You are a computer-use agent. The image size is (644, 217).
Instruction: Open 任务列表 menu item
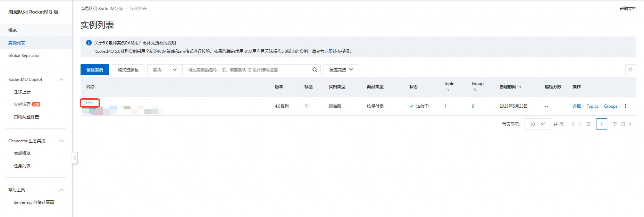pyautogui.click(x=22, y=166)
